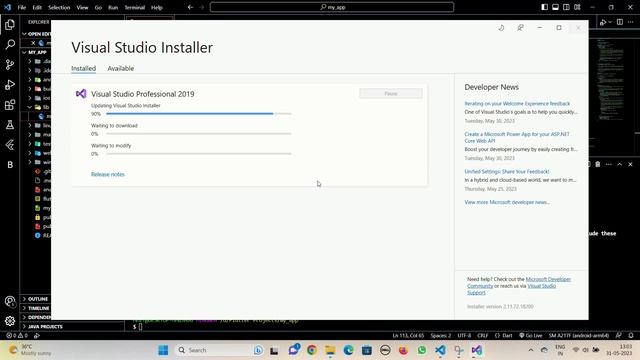The image size is (640, 360).
Task: Open Terminal menu in VS Code
Action: pyautogui.click(x=135, y=7)
